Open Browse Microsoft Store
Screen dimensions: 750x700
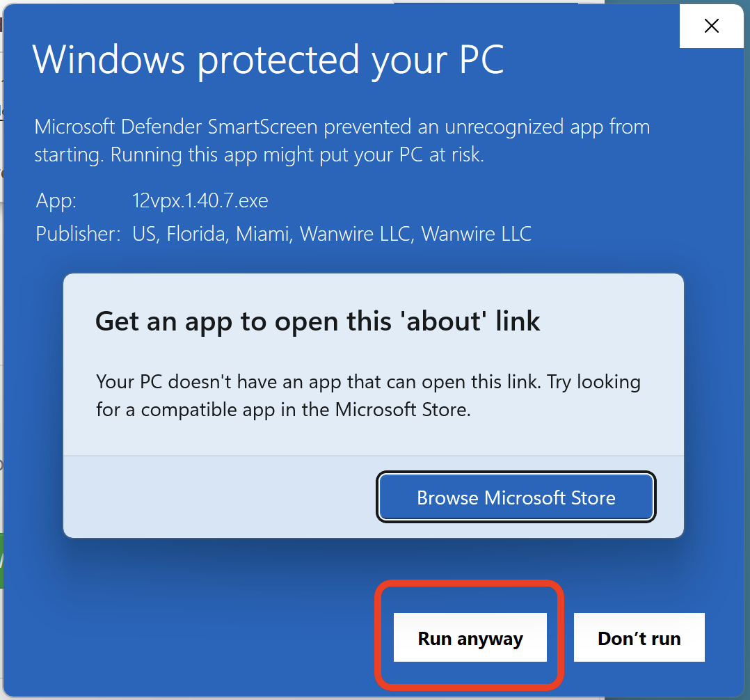(516, 498)
